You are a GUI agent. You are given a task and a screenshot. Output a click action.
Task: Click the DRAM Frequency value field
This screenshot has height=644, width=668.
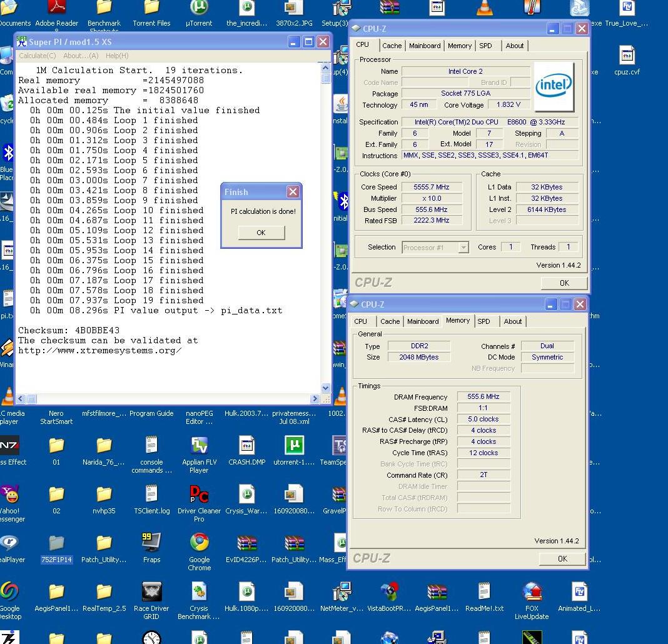(x=483, y=396)
